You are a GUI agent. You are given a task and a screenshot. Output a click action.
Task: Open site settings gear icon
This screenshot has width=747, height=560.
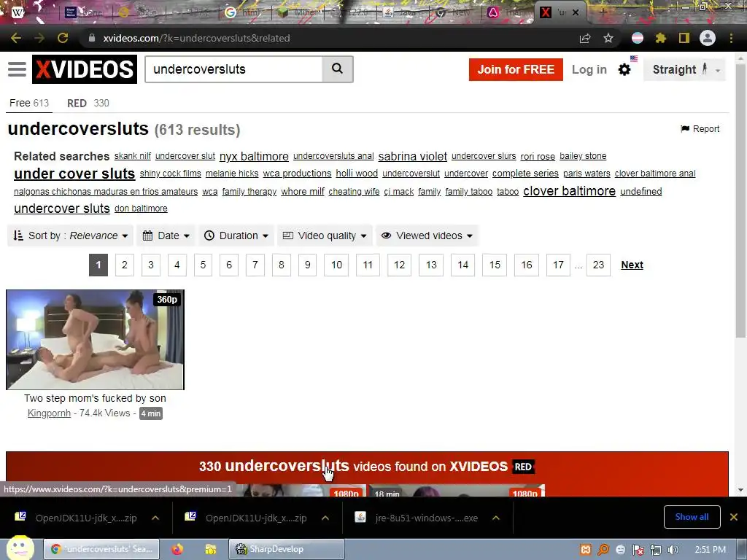(624, 69)
